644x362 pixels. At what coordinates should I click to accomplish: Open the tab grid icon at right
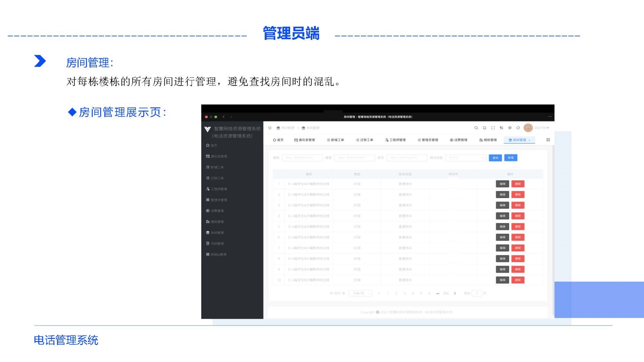[548, 140]
